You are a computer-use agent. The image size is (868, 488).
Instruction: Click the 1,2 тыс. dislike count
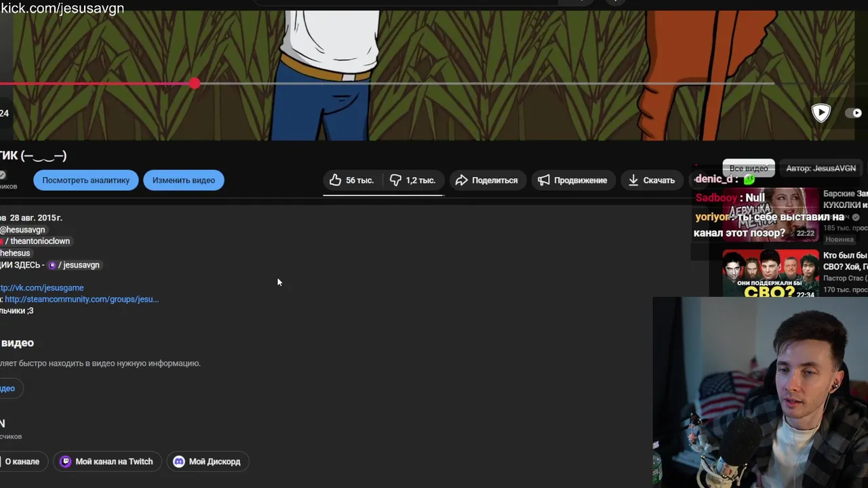pyautogui.click(x=420, y=180)
